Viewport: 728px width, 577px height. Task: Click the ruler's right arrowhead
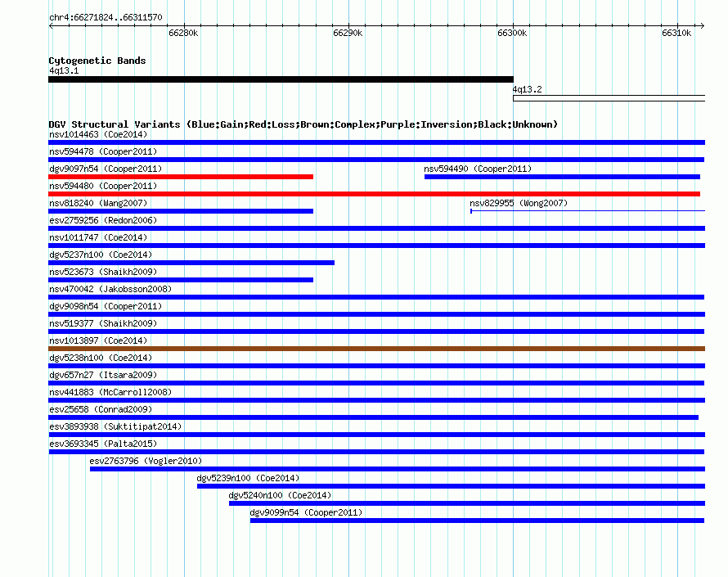[702, 25]
